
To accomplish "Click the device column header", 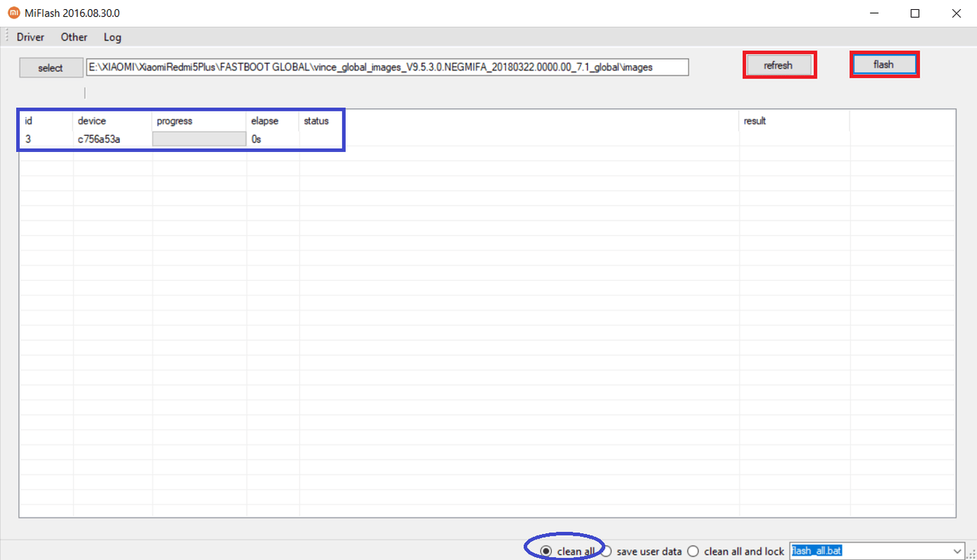I will pyautogui.click(x=113, y=121).
